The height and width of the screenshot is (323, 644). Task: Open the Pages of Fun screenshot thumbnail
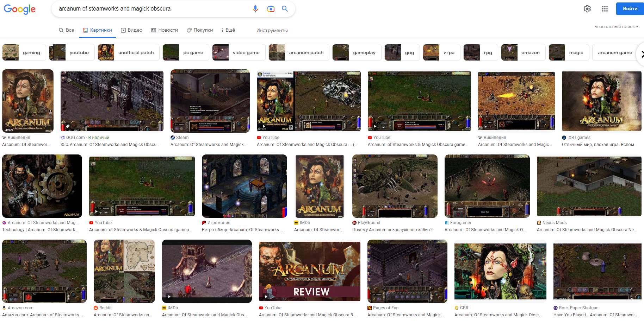407,271
